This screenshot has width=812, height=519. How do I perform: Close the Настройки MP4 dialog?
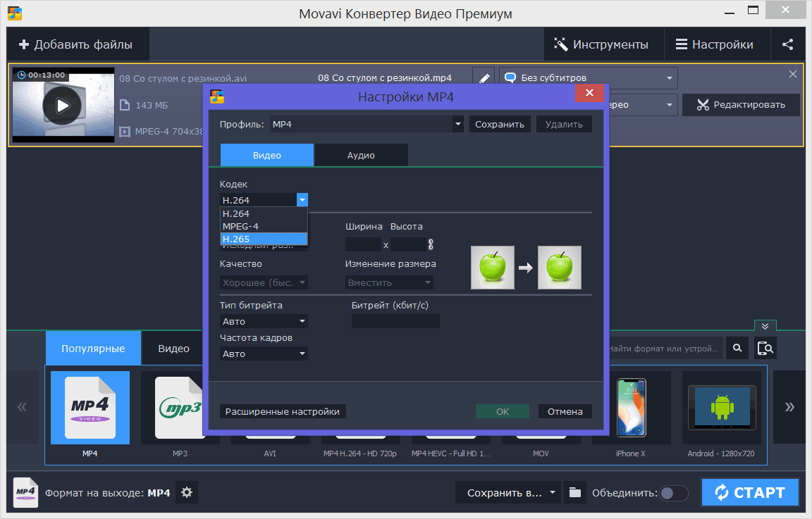[589, 93]
